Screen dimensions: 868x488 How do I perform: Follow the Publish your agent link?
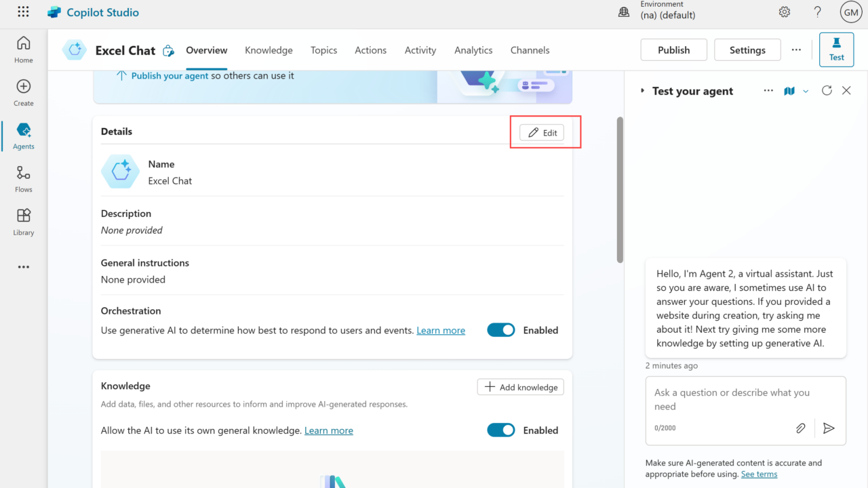170,76
